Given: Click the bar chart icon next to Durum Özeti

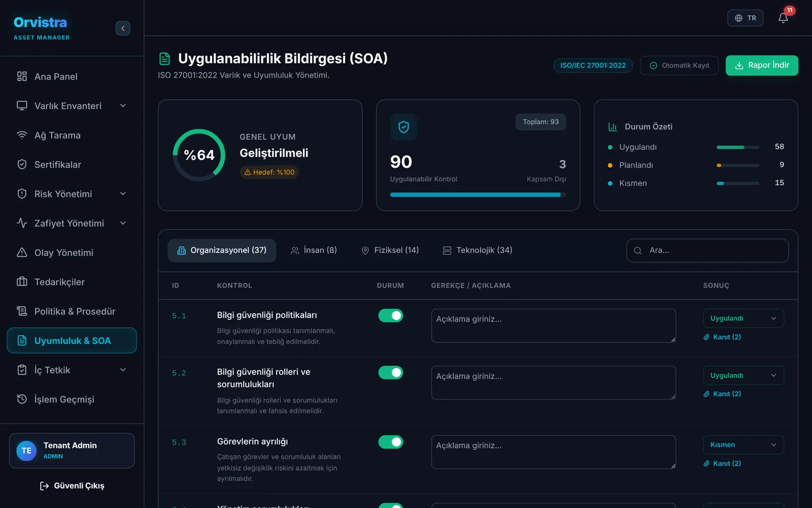Looking at the screenshot, I should point(613,126).
